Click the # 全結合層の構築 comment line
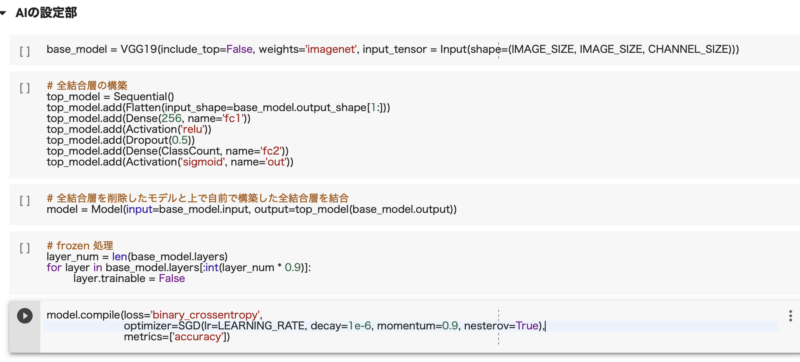The height and width of the screenshot is (362, 800). [87, 86]
